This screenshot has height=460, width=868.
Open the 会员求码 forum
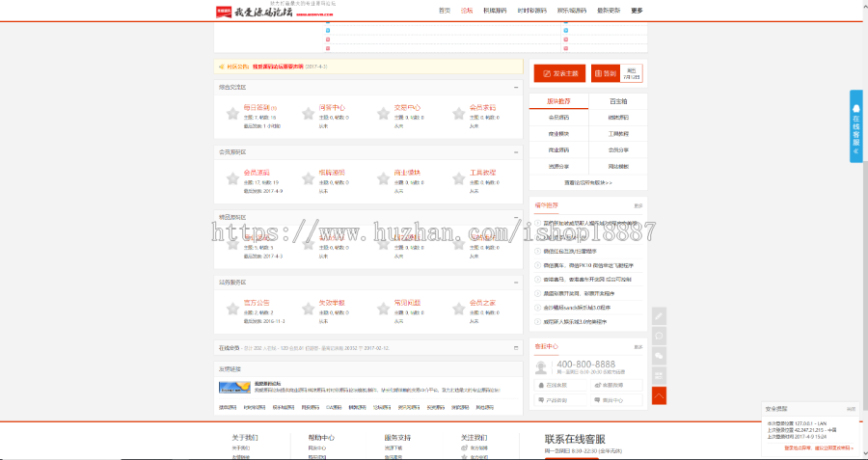point(483,107)
